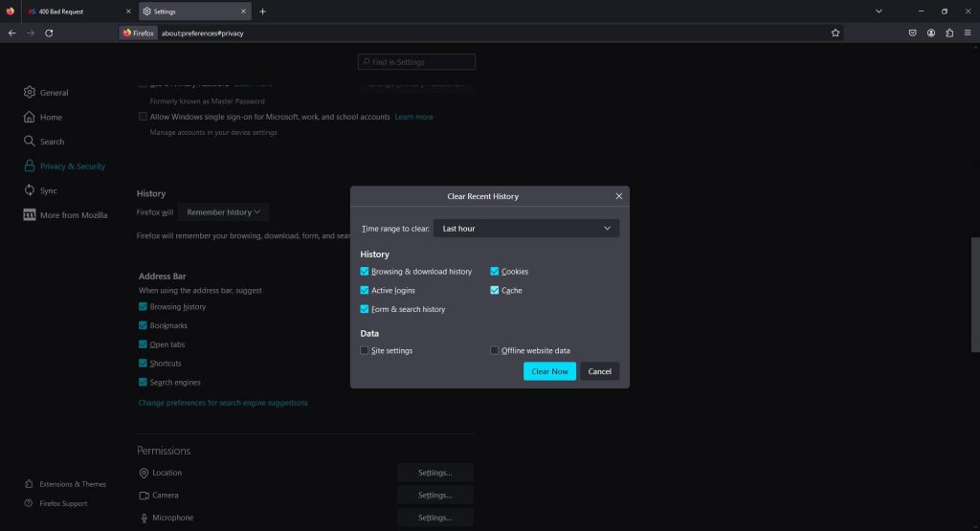Click the Save to Pocket icon
This screenshot has height=531, width=980.
912,33
